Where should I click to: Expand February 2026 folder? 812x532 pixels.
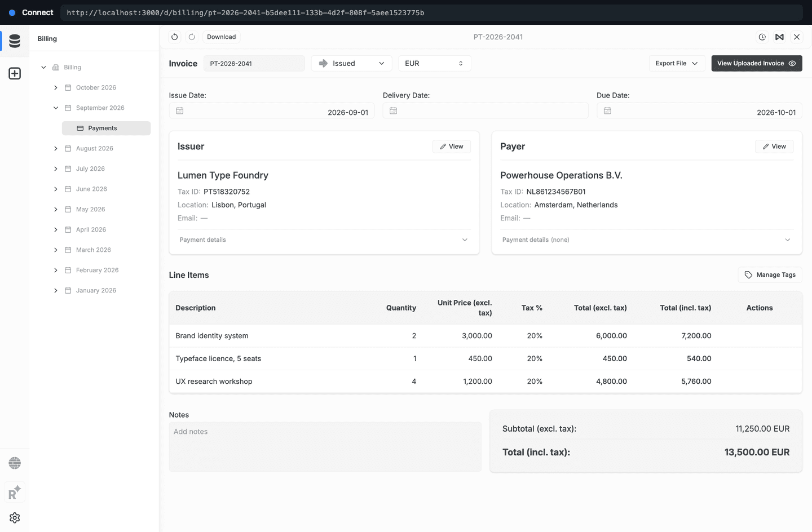pyautogui.click(x=56, y=270)
